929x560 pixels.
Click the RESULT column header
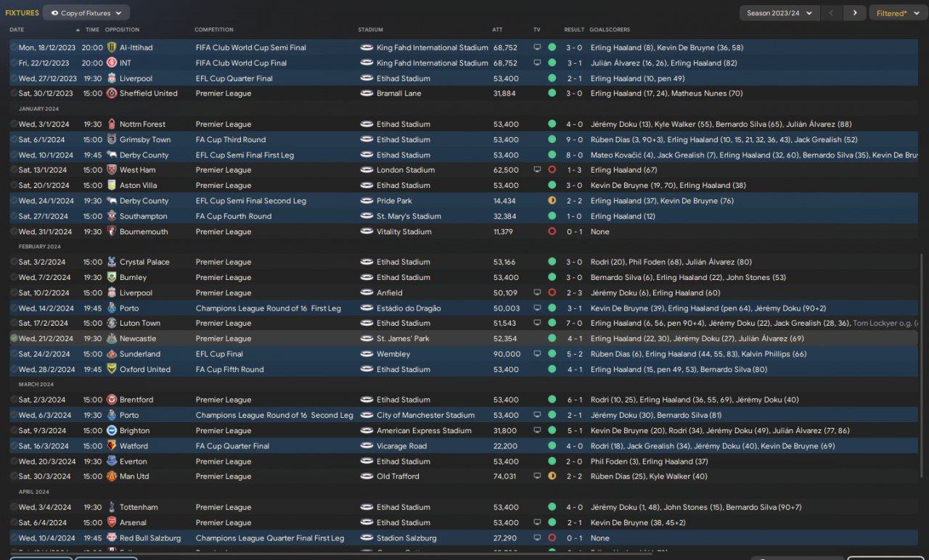pyautogui.click(x=574, y=30)
